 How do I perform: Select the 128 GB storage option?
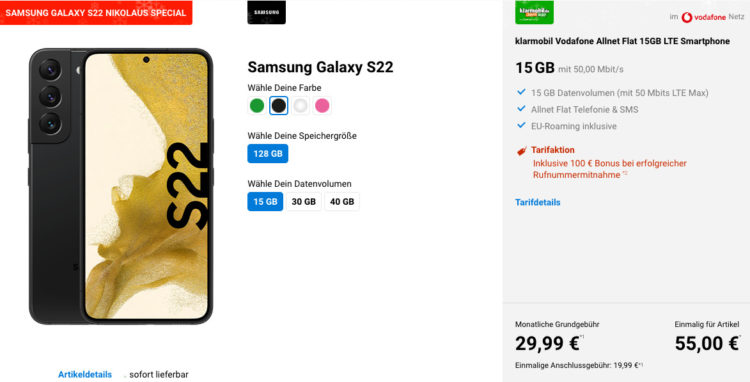tap(268, 153)
